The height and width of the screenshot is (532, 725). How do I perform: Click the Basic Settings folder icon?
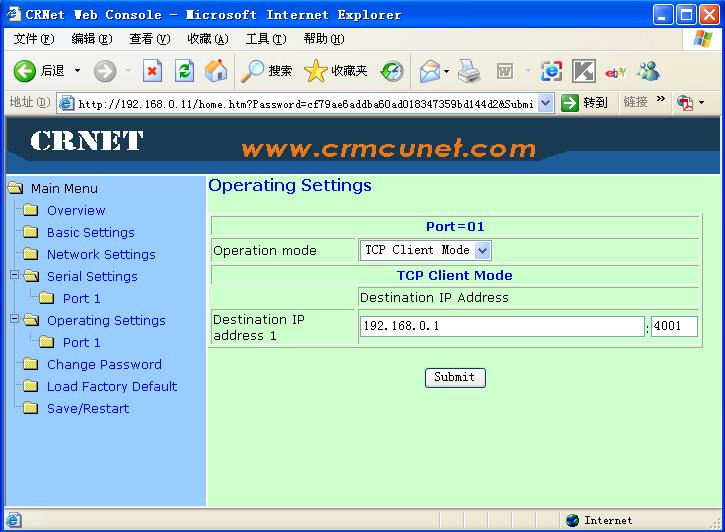(31, 232)
